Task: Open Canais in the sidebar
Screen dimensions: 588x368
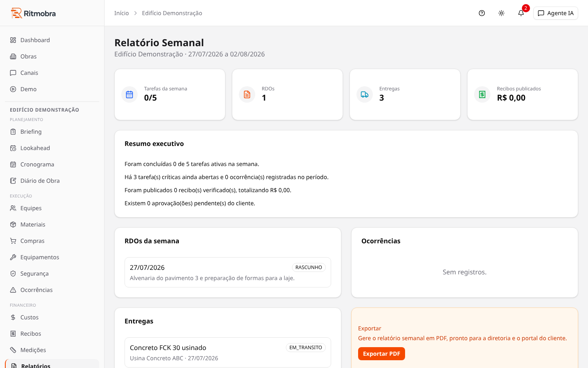Action: coord(52,73)
